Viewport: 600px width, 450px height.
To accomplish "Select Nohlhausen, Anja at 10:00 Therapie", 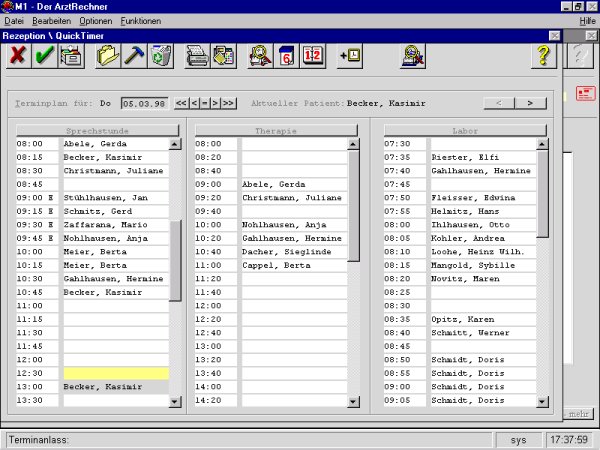I will [x=295, y=225].
